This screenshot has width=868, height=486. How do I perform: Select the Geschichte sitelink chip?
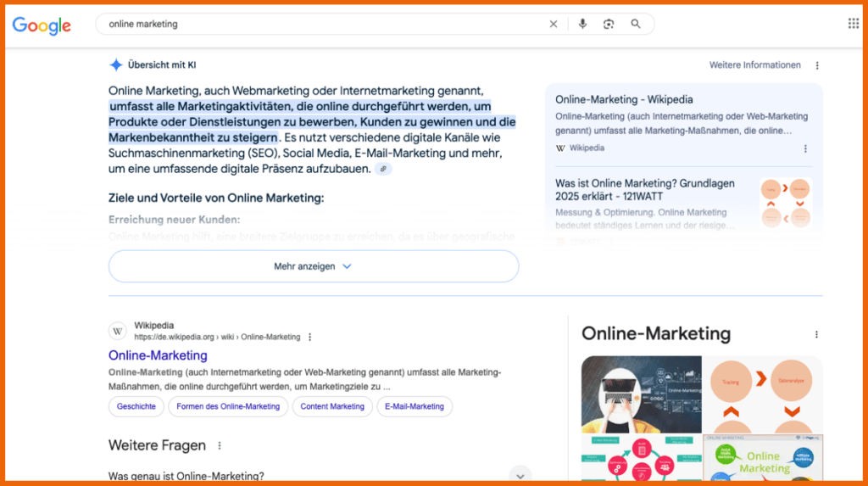click(136, 407)
